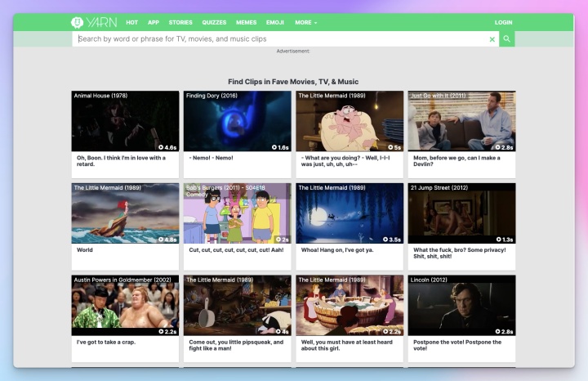Click the caption "Cut, cut, cut, cut, cut, cut, cut! Aah!"

tap(236, 250)
